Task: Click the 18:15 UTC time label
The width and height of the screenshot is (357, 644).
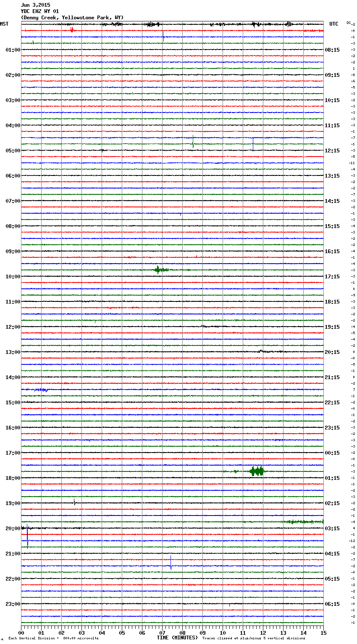Action: click(x=332, y=302)
